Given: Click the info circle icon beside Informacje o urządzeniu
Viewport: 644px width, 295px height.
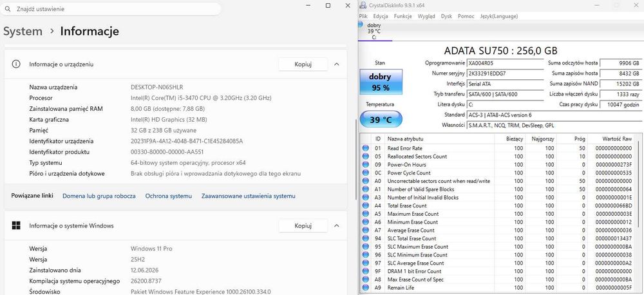Looking at the screenshot, I should pos(16,64).
